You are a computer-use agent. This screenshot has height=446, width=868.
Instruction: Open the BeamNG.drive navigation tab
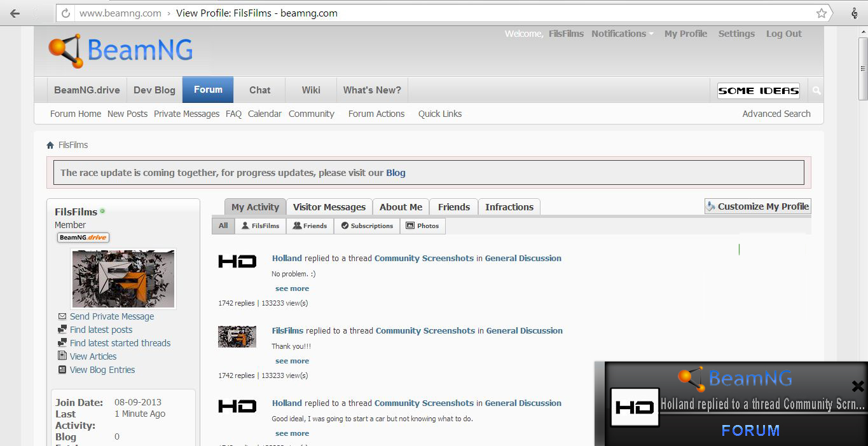coord(87,90)
